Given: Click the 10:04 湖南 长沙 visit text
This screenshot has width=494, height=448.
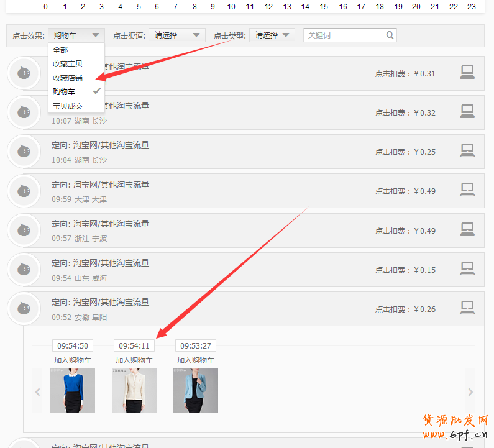Looking at the screenshot, I should 79,160.
